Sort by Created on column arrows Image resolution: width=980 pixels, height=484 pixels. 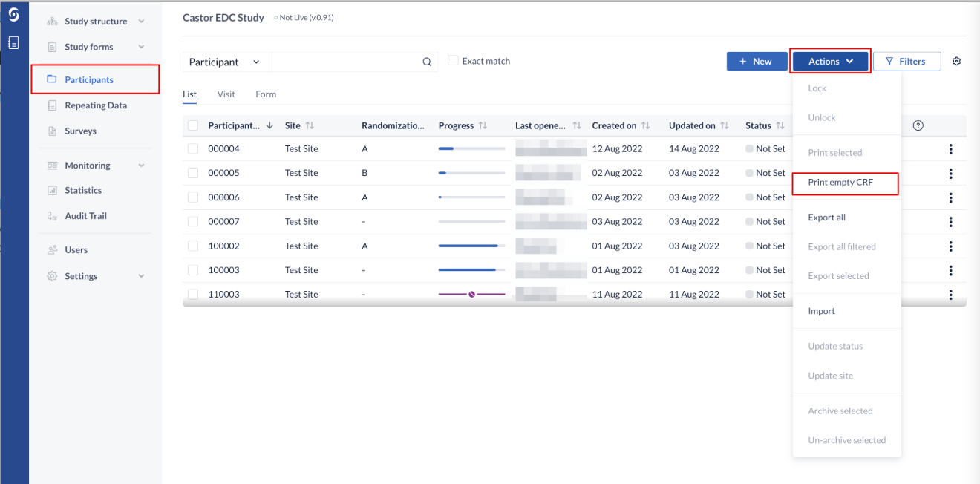(646, 126)
